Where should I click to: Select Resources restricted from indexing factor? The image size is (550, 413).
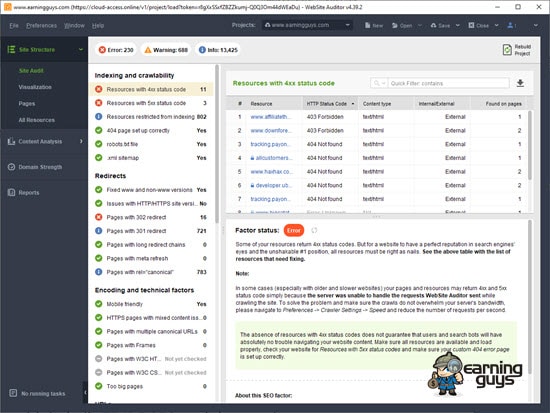pyautogui.click(x=152, y=117)
